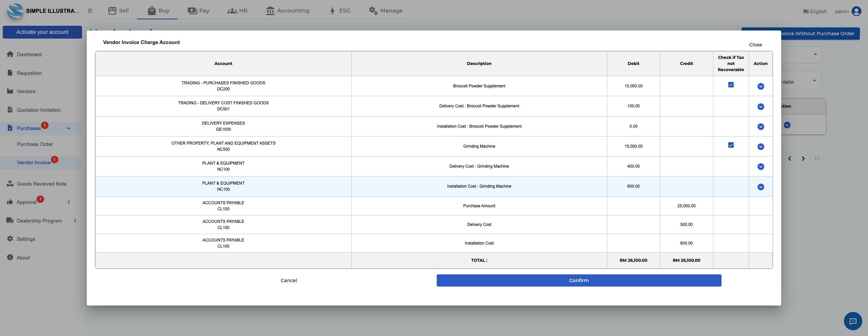Click the hamburger menu icon

(x=90, y=10)
